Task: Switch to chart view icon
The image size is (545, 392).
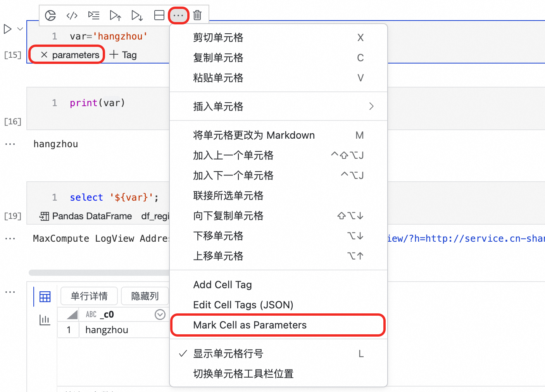Action: (x=45, y=320)
